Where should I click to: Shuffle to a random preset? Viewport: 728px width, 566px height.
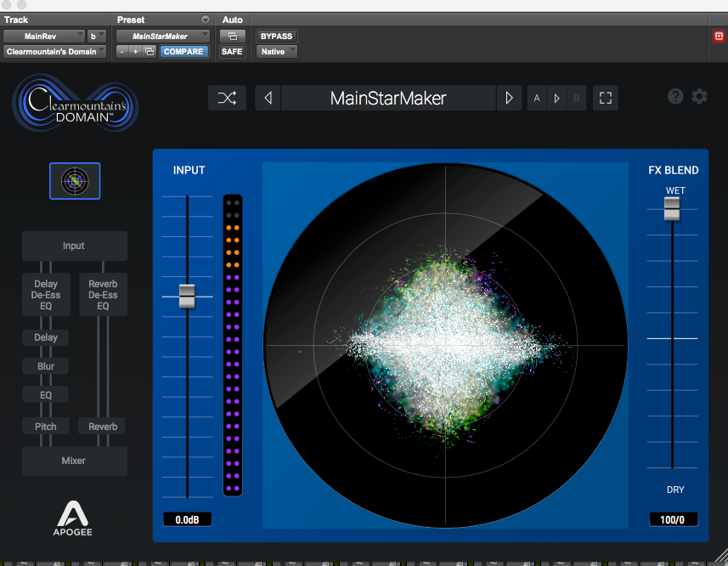tap(227, 98)
